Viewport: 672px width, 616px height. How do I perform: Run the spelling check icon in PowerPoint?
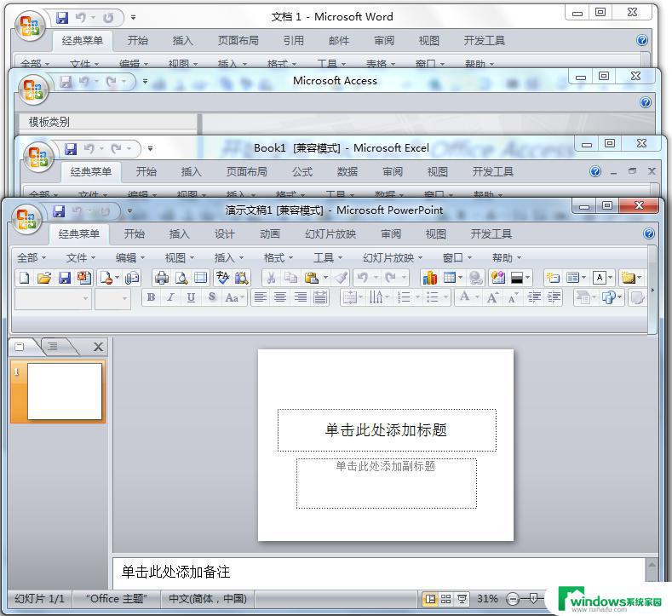[x=222, y=278]
